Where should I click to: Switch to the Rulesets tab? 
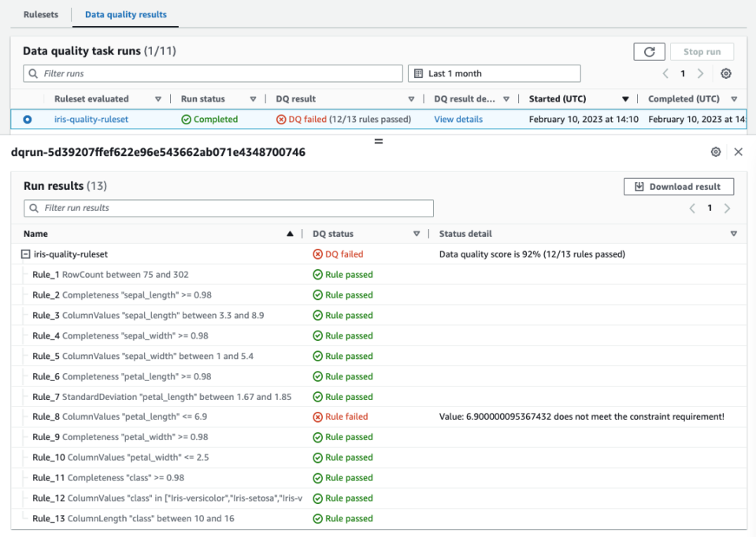40,14
